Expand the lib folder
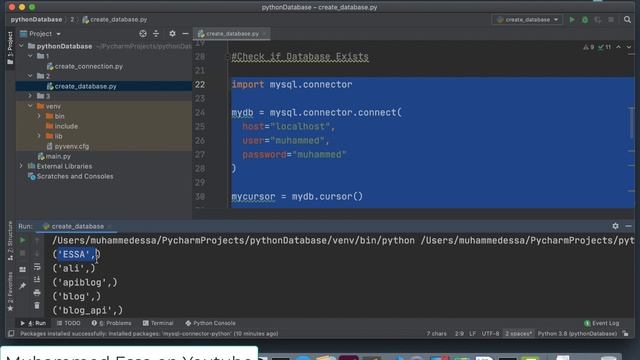 point(39,136)
